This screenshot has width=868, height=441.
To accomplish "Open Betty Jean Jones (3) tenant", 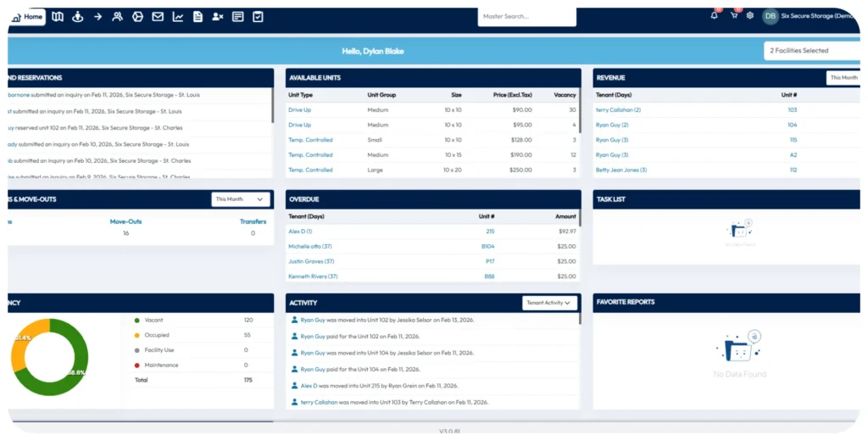I will pyautogui.click(x=621, y=170).
